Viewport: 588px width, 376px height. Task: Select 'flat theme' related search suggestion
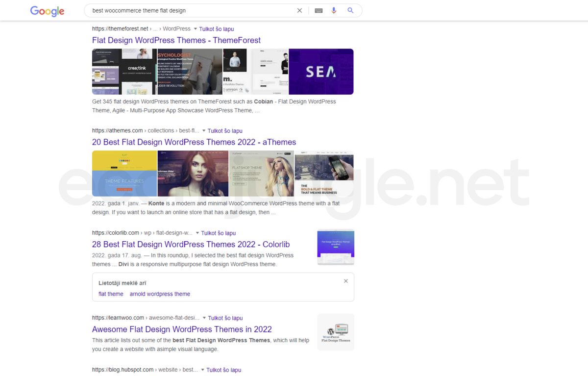pyautogui.click(x=111, y=294)
